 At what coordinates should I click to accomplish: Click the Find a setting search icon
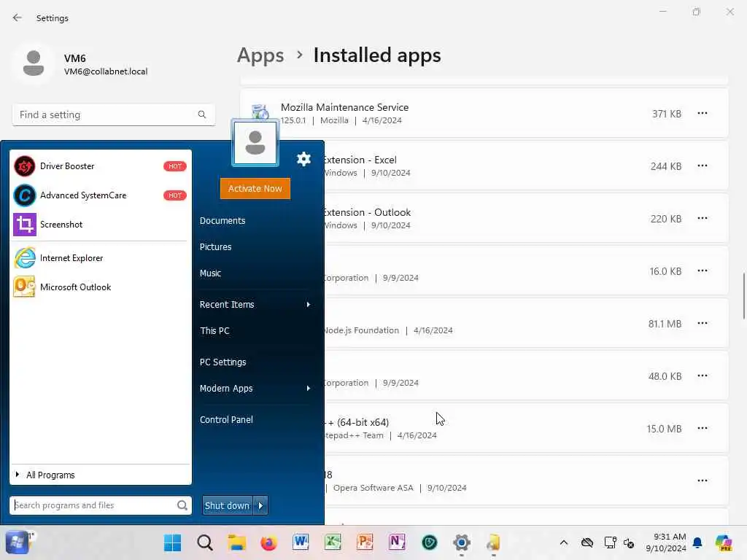pos(202,114)
